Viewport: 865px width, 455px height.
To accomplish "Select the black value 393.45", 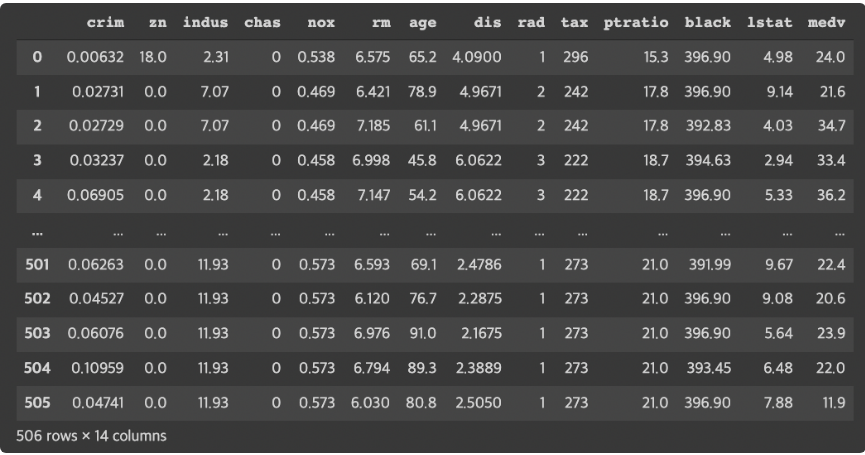I will (708, 368).
